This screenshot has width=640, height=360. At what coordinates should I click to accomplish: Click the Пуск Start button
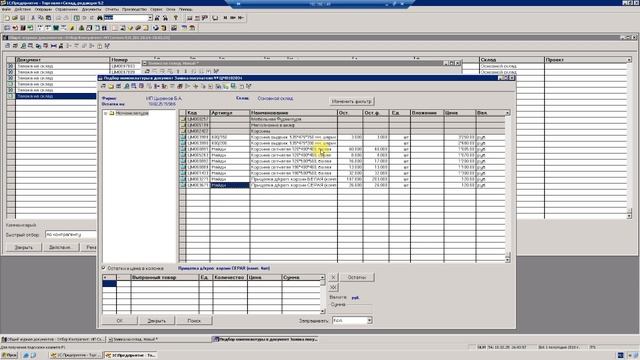click(x=9, y=355)
